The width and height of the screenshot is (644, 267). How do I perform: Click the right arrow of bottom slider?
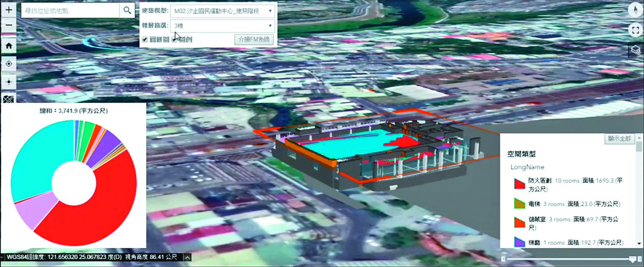640,259
